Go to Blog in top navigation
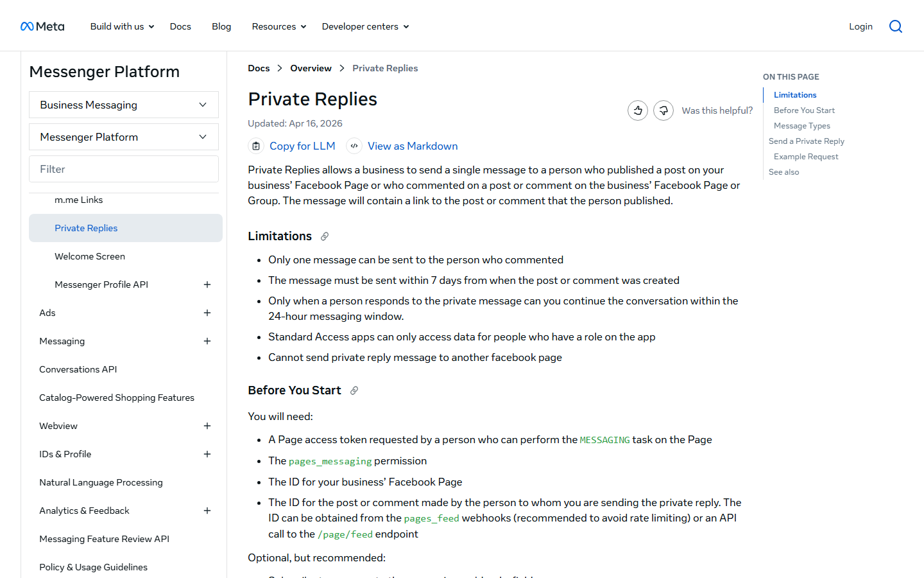Viewport: 924px width, 578px height. [x=221, y=26]
